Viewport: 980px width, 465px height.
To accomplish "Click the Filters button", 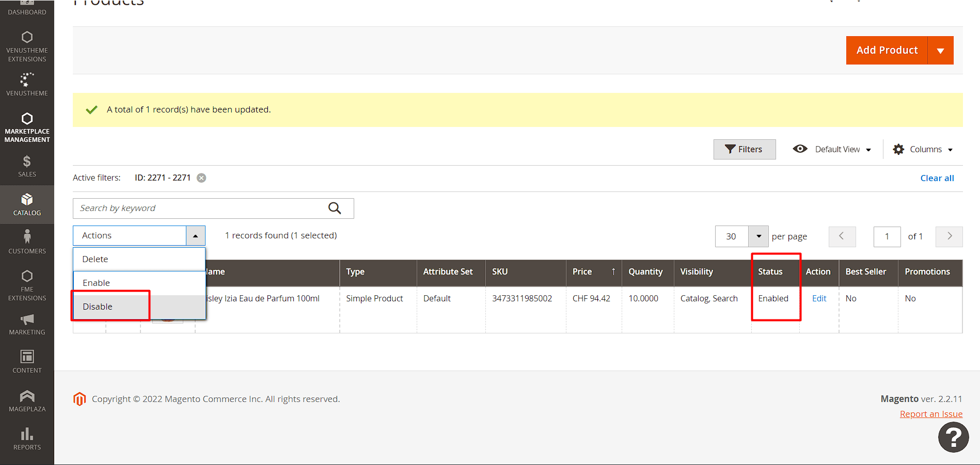I will click(744, 149).
